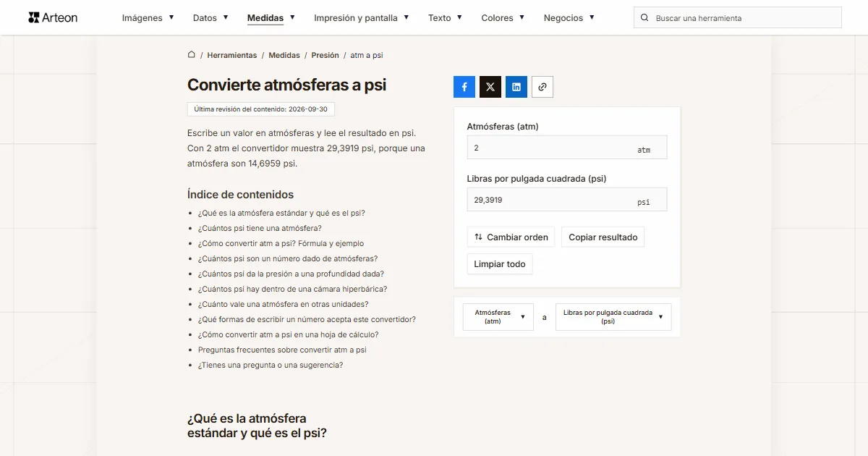Click the home icon in breadcrumbs
This screenshot has height=456, width=868.
(x=192, y=54)
